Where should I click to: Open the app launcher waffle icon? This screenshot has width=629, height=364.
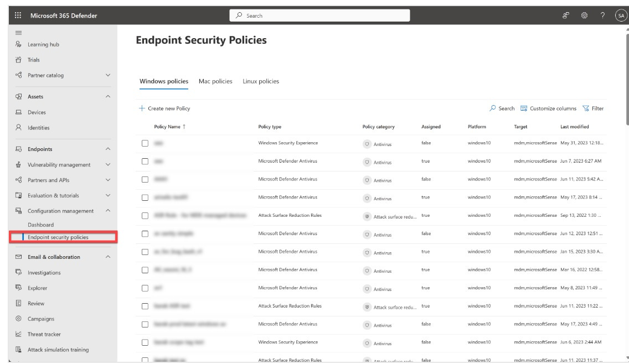tap(18, 15)
